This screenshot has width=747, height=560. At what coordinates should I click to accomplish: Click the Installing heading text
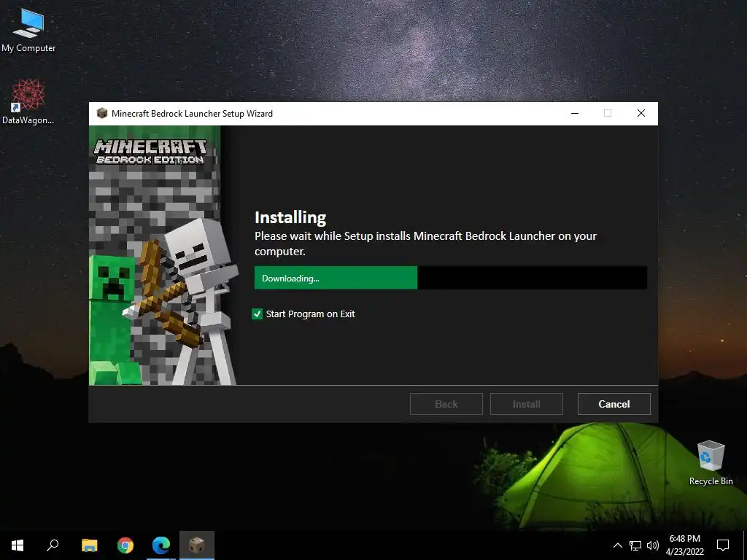tap(290, 217)
